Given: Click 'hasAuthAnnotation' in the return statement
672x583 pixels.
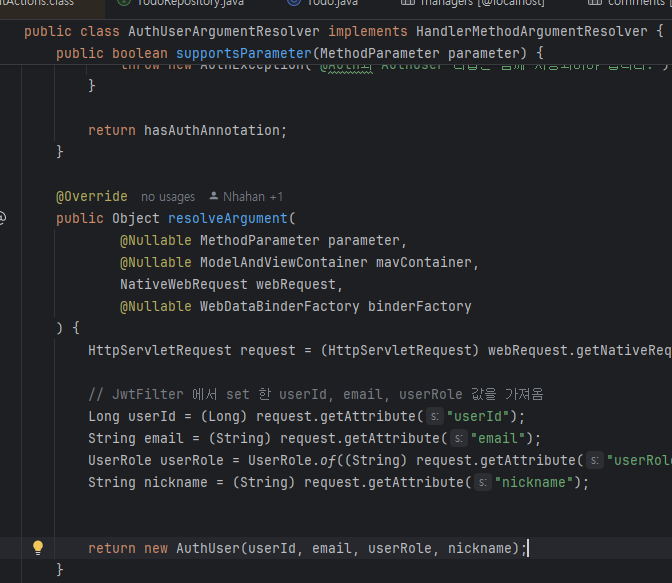Looking at the screenshot, I should [211, 130].
